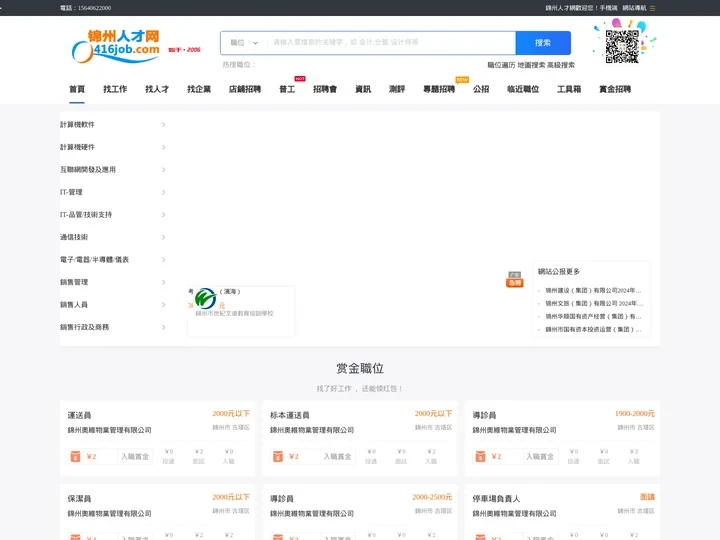
Task: Open the 找企業 navigation tab
Action: coord(199,89)
